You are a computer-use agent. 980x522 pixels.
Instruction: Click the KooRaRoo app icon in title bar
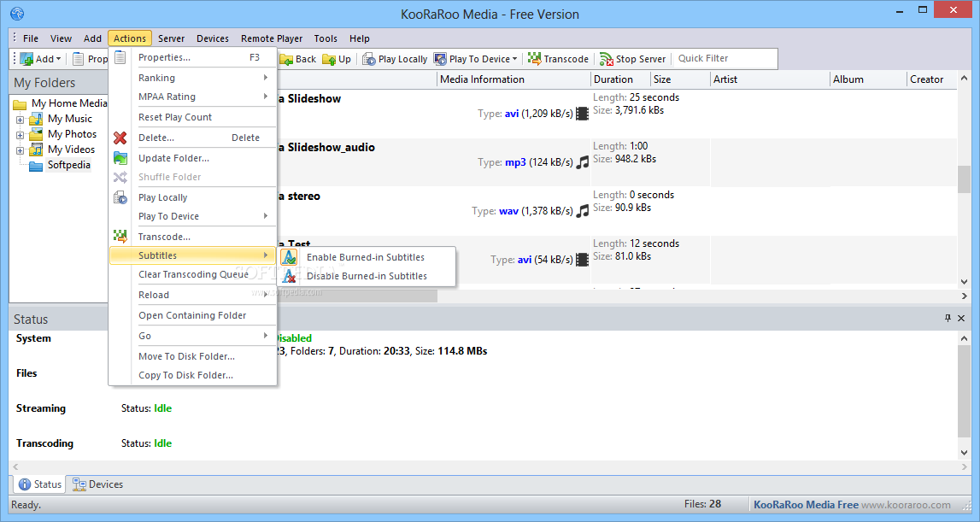(17, 13)
